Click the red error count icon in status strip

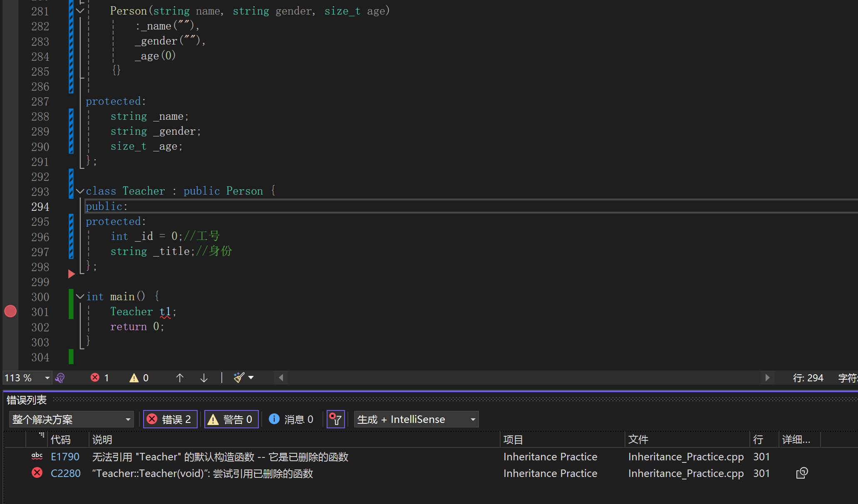click(x=95, y=378)
